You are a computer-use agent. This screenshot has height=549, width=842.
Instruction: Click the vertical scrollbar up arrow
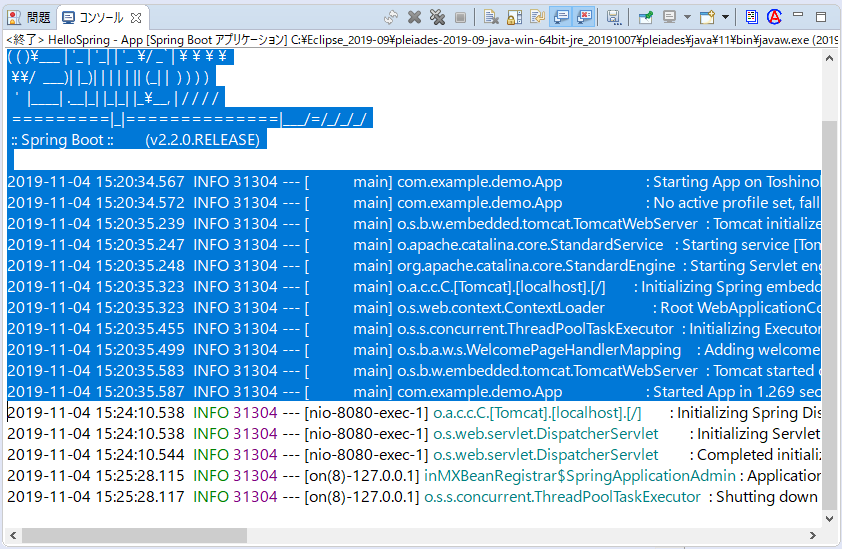(829, 58)
